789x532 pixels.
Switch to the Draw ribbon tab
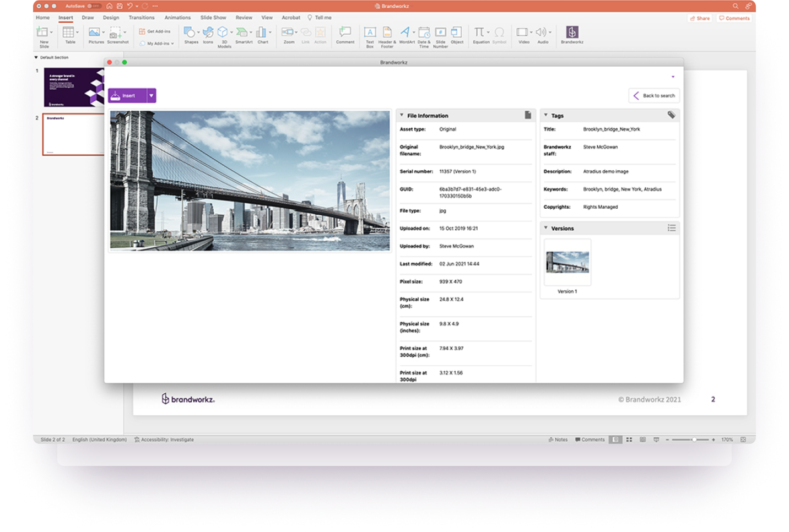tap(88, 18)
